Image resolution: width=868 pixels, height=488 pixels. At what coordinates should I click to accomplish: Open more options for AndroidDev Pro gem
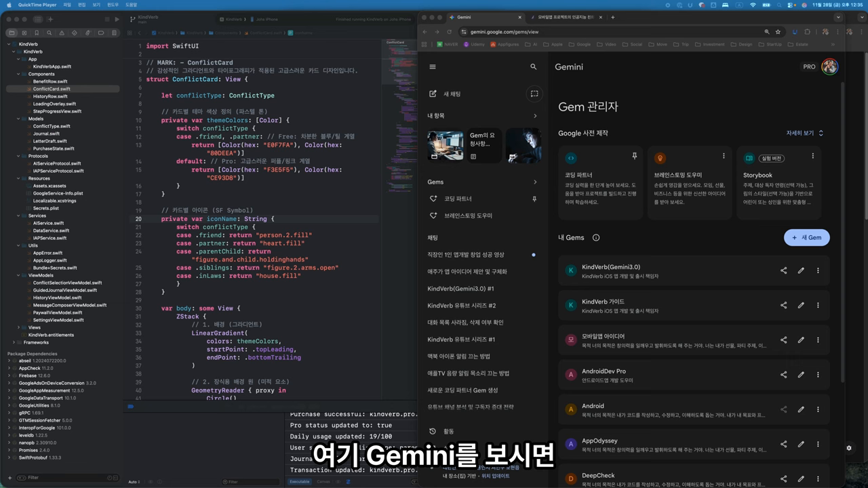click(x=818, y=374)
